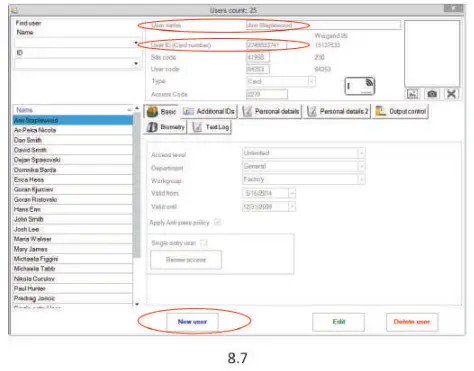This screenshot has width=474, height=371.
Task: Click the load picture icon under photo box
Action: click(x=412, y=94)
